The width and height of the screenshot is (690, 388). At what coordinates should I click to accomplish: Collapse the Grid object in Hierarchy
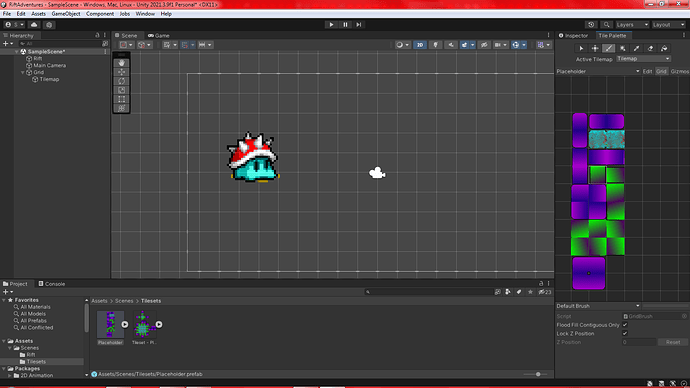tap(22, 72)
